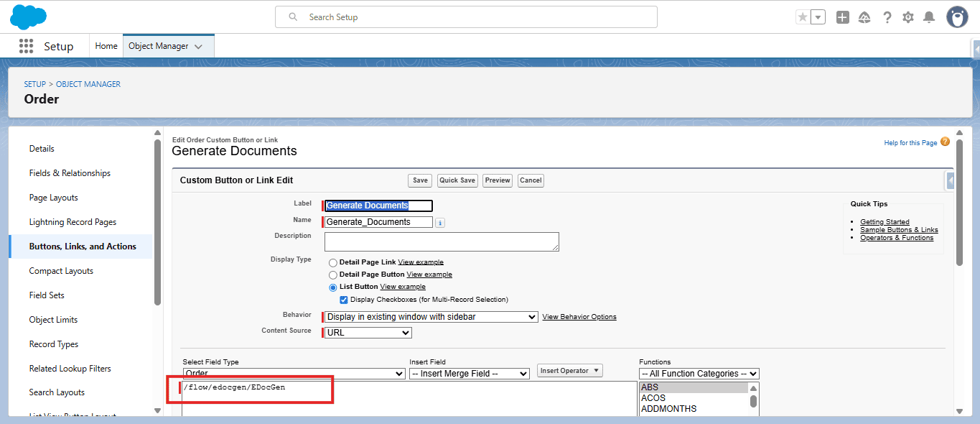Image resolution: width=980 pixels, height=424 pixels.
Task: Select the Detail Page Button radio button
Action: click(333, 275)
